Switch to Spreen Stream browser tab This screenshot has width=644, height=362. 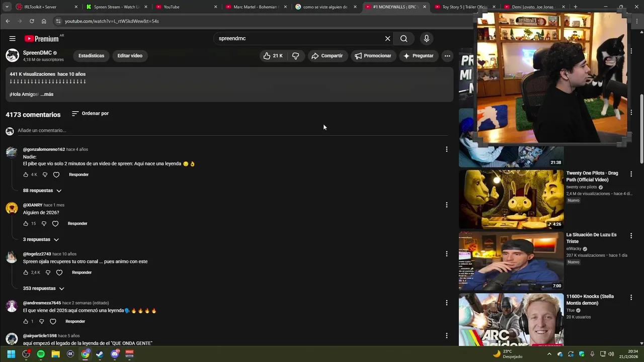tap(116, 7)
